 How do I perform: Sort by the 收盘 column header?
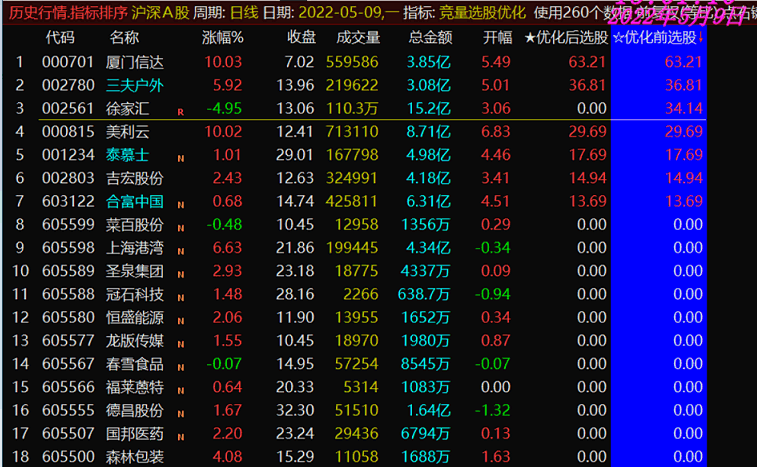click(x=301, y=38)
